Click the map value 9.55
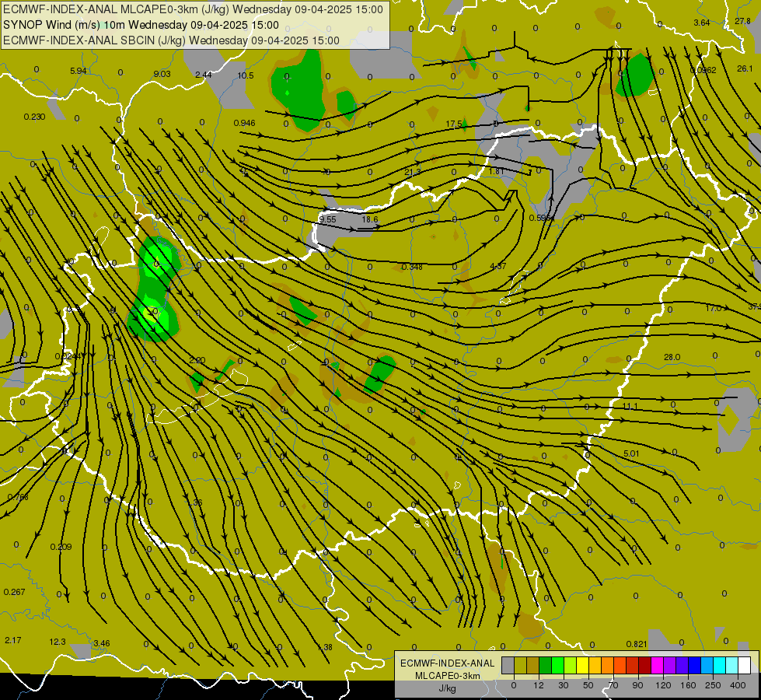Screen dimensions: 761x700 click(327, 219)
